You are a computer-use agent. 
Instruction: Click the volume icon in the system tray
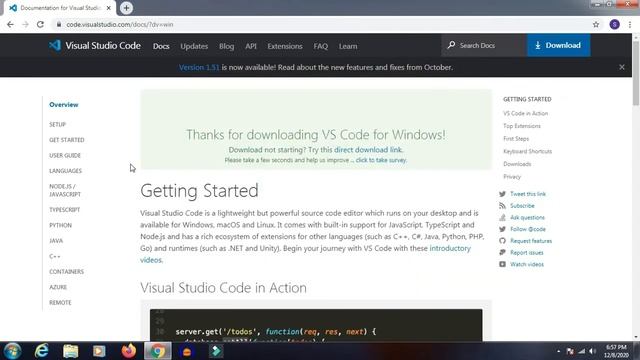593,351
